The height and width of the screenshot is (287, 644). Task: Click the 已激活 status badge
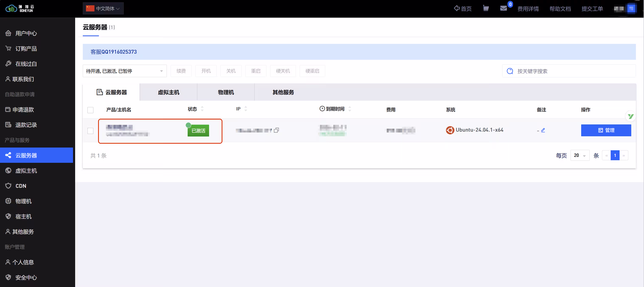[198, 131]
